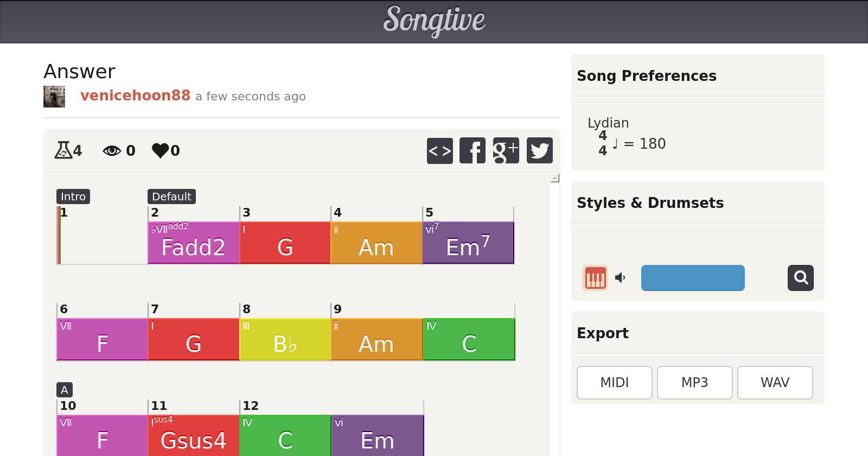Search styles with the magnifier icon
868x456 pixels.
coord(800,278)
